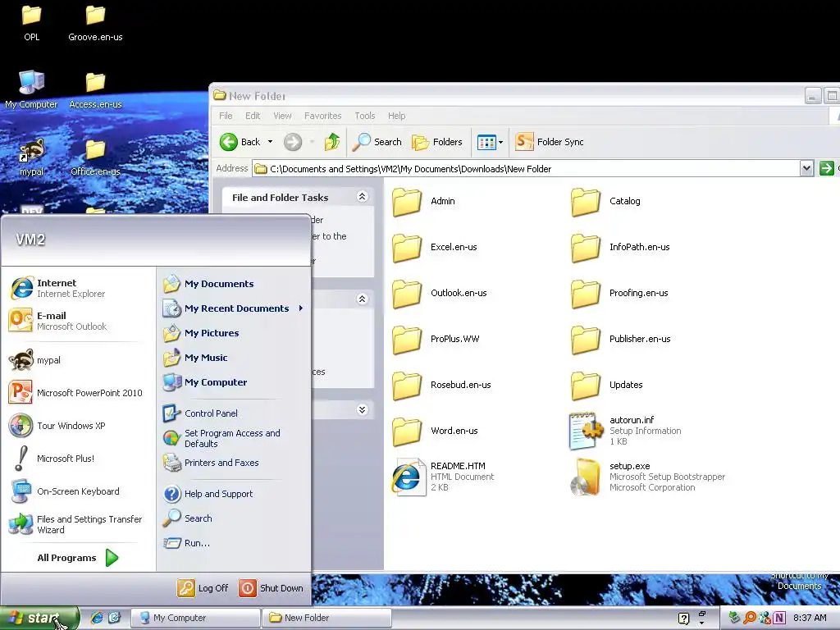The height and width of the screenshot is (630, 840).
Task: Open Microsoft Plus! program
Action: tap(52, 458)
